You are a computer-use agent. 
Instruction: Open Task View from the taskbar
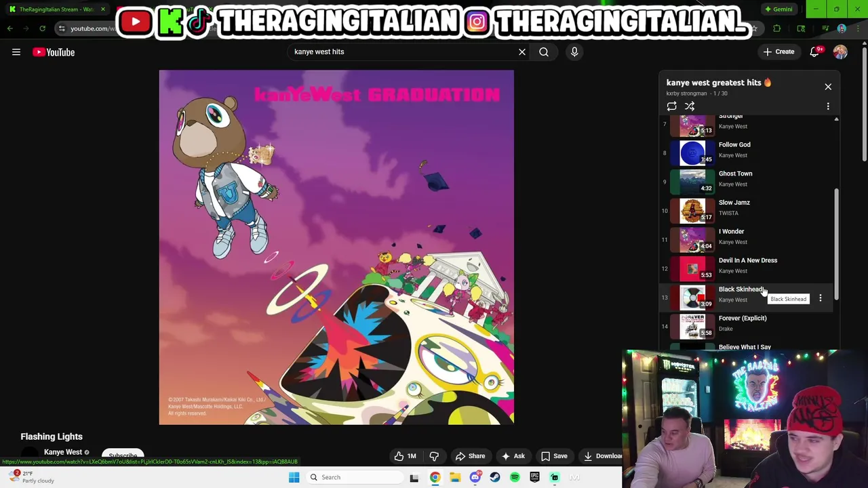point(414,477)
